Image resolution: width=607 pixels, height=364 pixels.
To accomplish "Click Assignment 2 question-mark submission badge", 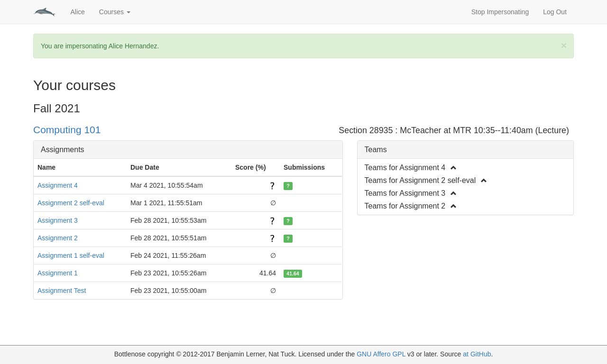I will tap(288, 238).
